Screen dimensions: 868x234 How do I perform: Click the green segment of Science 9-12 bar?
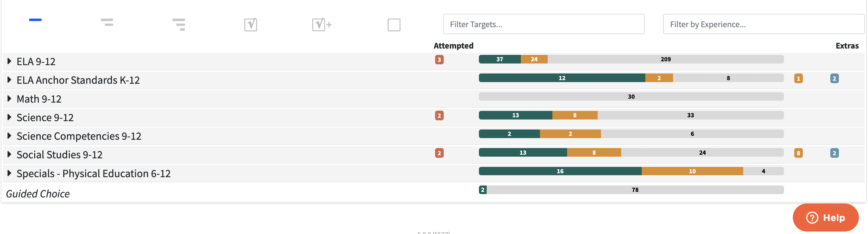(515, 116)
